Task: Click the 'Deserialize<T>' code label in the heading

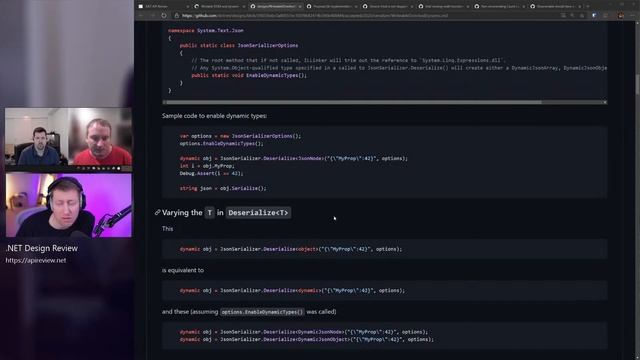Action: tap(258, 213)
